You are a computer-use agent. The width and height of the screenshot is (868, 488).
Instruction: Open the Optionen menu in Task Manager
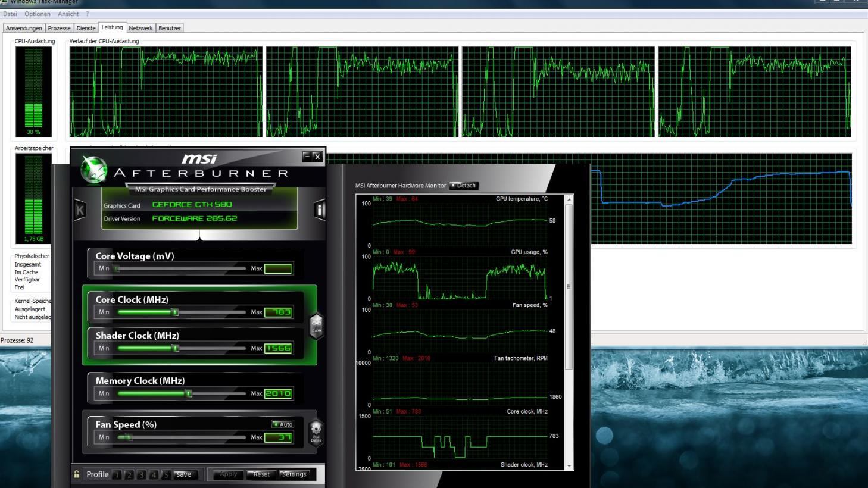[38, 14]
